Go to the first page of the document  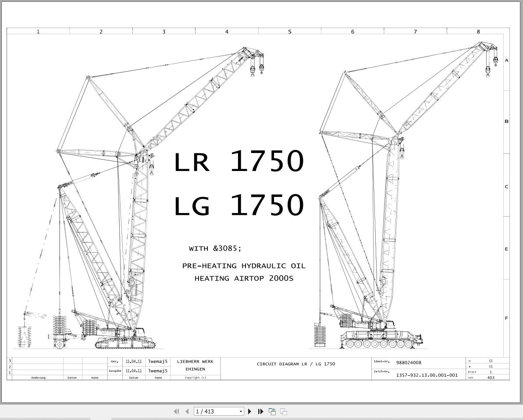pos(177,411)
